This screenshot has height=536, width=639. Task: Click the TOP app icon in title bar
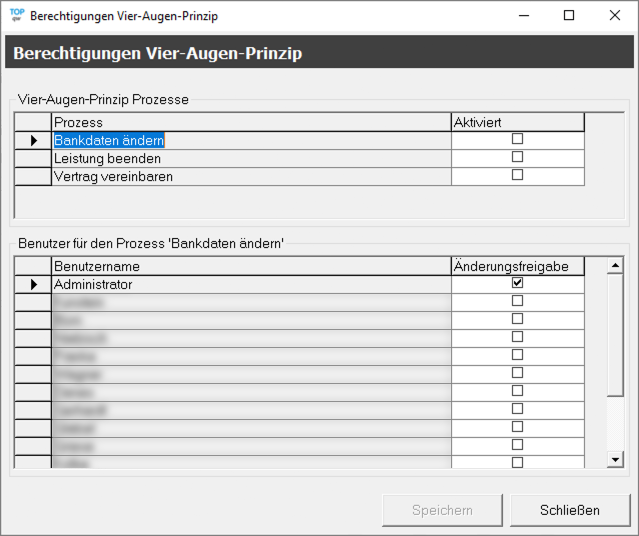click(17, 16)
